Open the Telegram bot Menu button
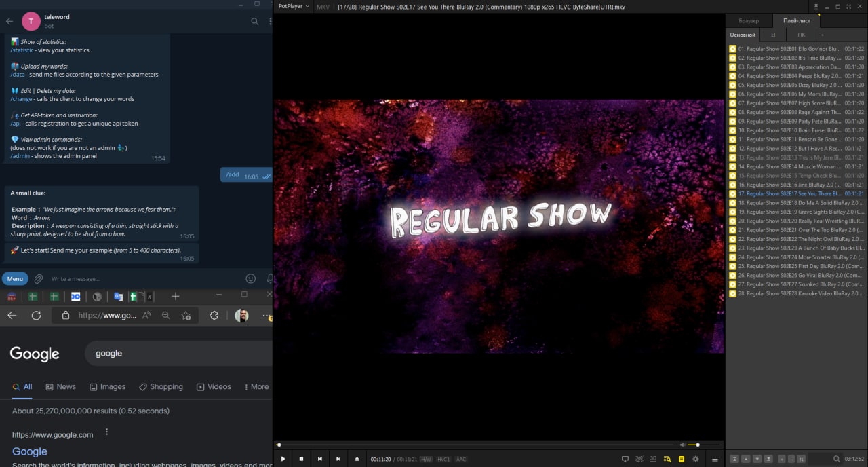This screenshot has width=868, height=467. tap(15, 278)
